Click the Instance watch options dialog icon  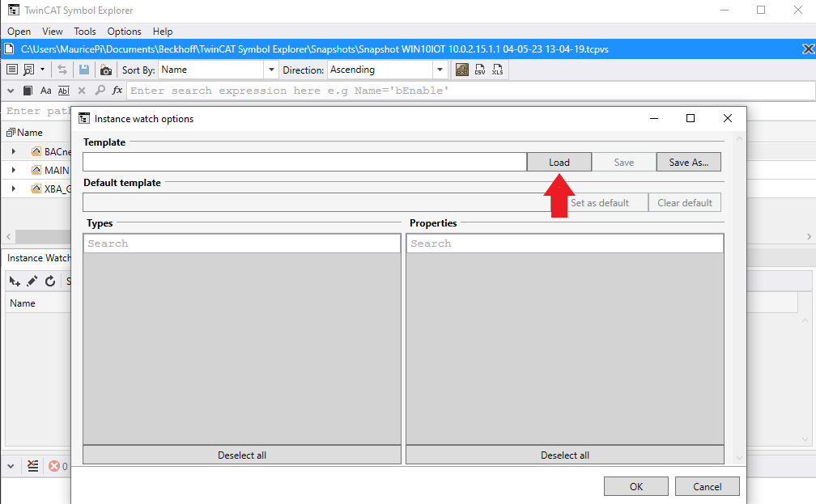tap(84, 119)
